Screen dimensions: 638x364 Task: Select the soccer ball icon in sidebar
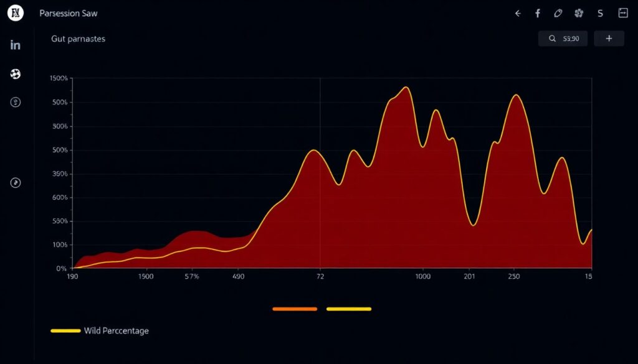pyautogui.click(x=16, y=75)
